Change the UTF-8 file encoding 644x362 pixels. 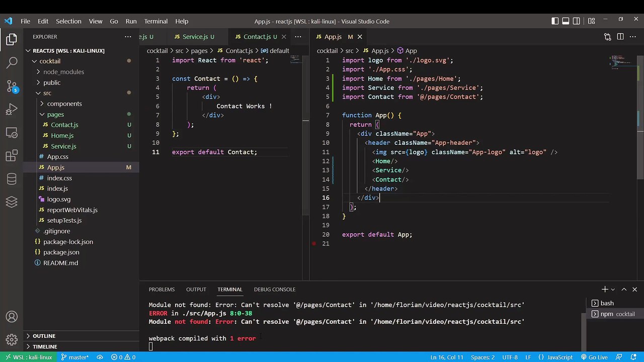(509, 357)
